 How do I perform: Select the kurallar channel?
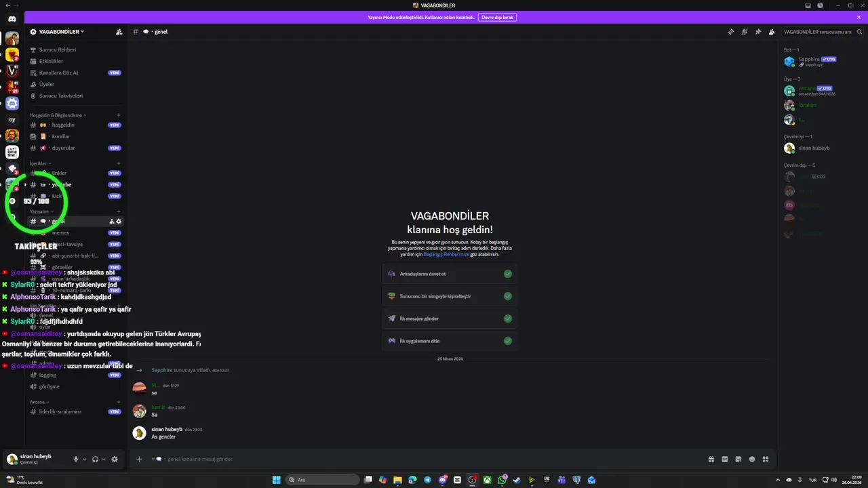coord(76,136)
